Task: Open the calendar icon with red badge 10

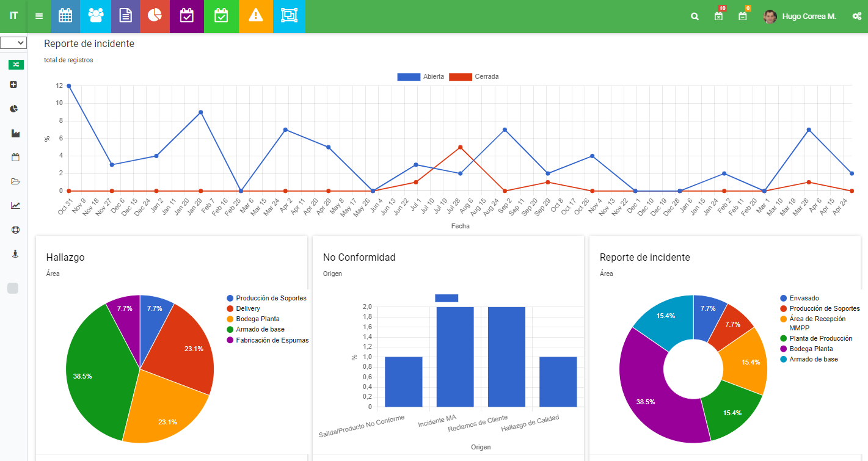Action: pos(719,16)
